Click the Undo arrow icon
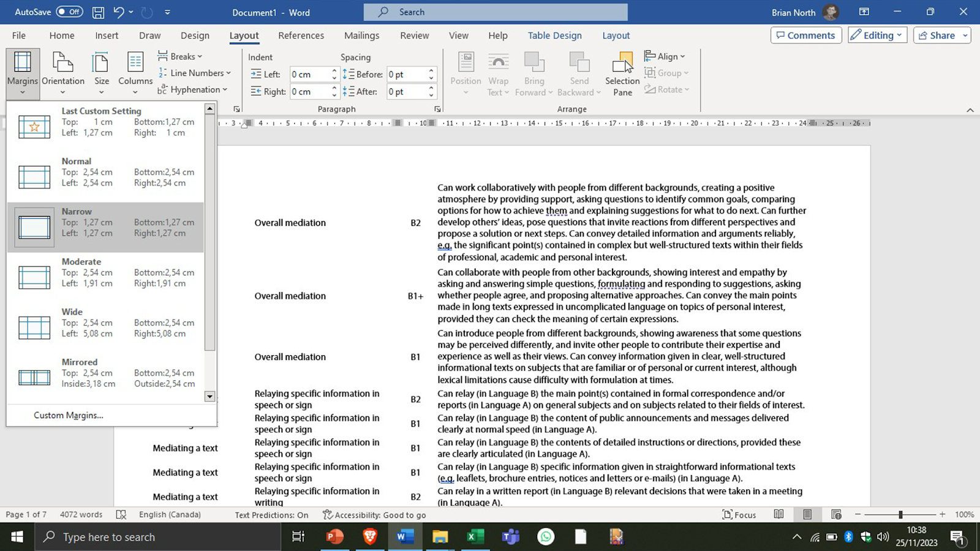Image resolution: width=980 pixels, height=551 pixels. [119, 12]
